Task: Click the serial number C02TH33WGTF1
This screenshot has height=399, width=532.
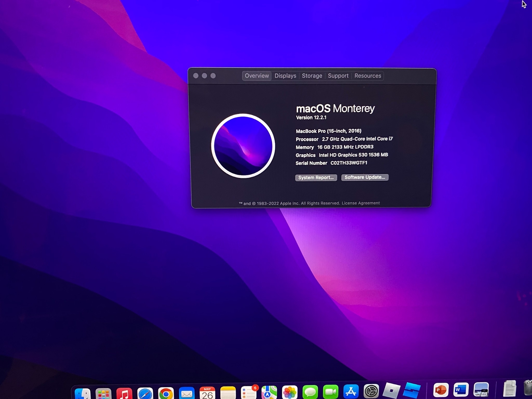Action: coord(349,163)
